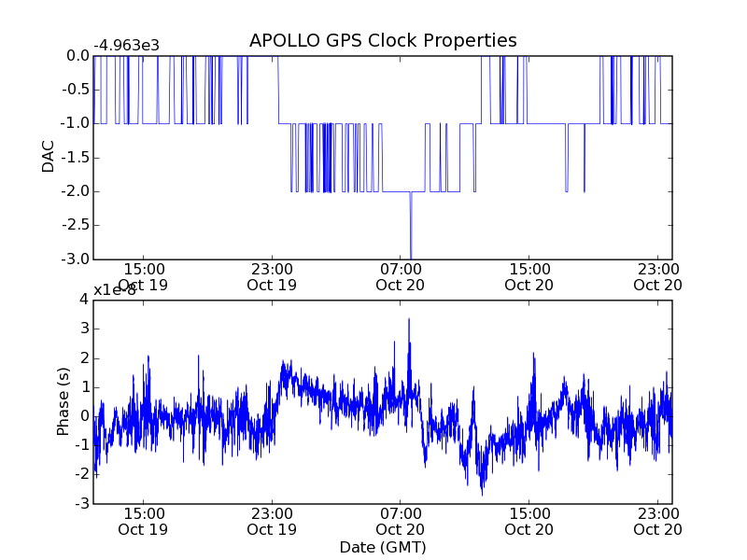
Task: Click '15:00 Oct 19' under the Phase plot
Action: pos(143,522)
